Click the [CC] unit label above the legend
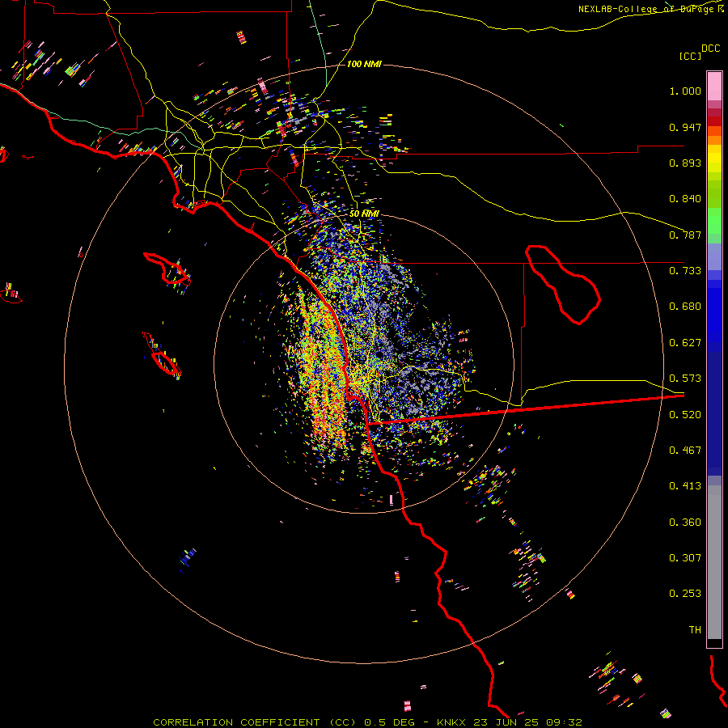Viewport: 728px width, 728px height. click(x=690, y=56)
